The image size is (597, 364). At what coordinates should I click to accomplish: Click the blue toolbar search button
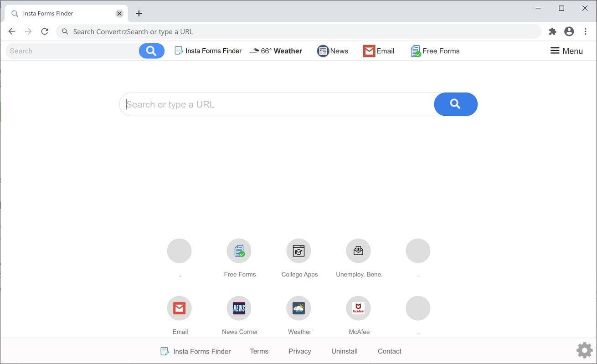152,51
